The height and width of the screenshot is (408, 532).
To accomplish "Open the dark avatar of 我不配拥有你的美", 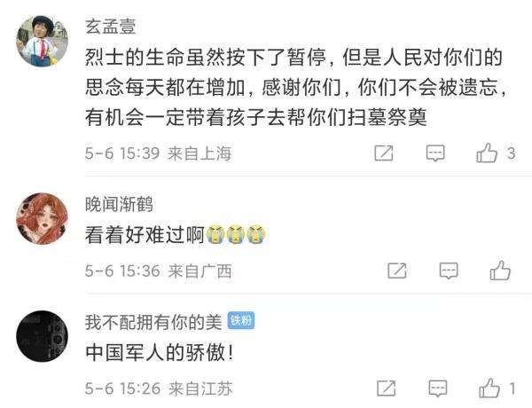I will [x=42, y=336].
